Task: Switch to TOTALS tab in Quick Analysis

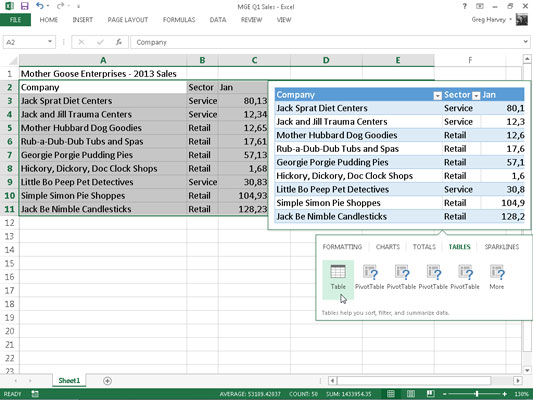Action: point(424,247)
